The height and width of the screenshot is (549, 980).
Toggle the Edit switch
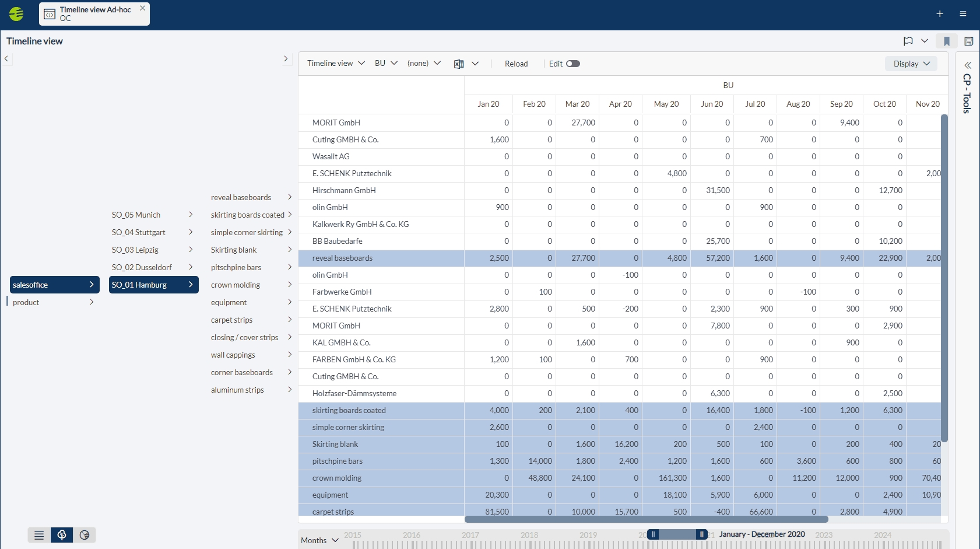(572, 64)
